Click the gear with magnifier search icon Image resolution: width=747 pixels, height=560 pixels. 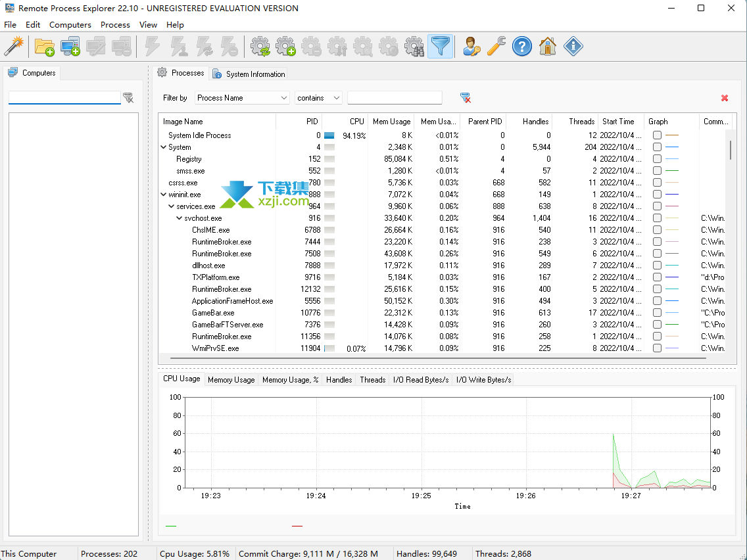point(363,46)
